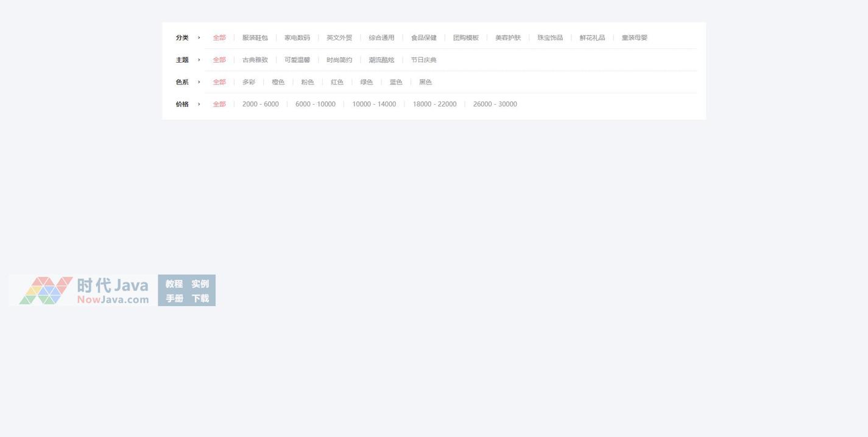This screenshot has width=868, height=437.
Task: Pick the 童装母婴 category
Action: click(634, 38)
